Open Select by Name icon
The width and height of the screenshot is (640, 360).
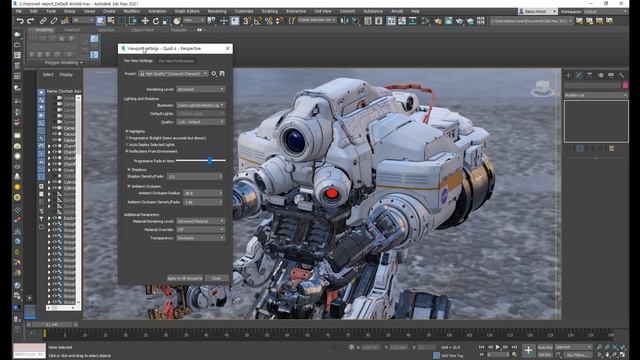pos(111,20)
